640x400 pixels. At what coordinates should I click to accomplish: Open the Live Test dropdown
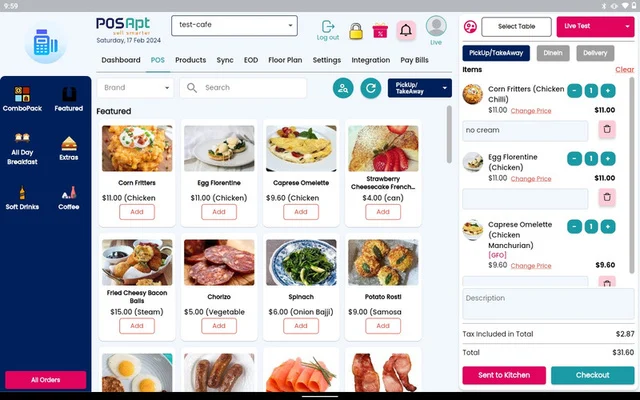595,27
